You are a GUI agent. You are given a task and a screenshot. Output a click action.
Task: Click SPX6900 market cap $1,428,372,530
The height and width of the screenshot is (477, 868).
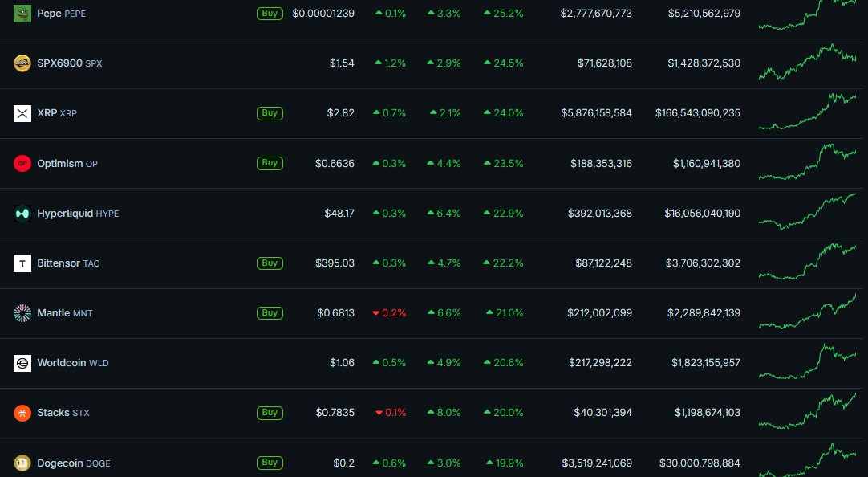pos(704,63)
